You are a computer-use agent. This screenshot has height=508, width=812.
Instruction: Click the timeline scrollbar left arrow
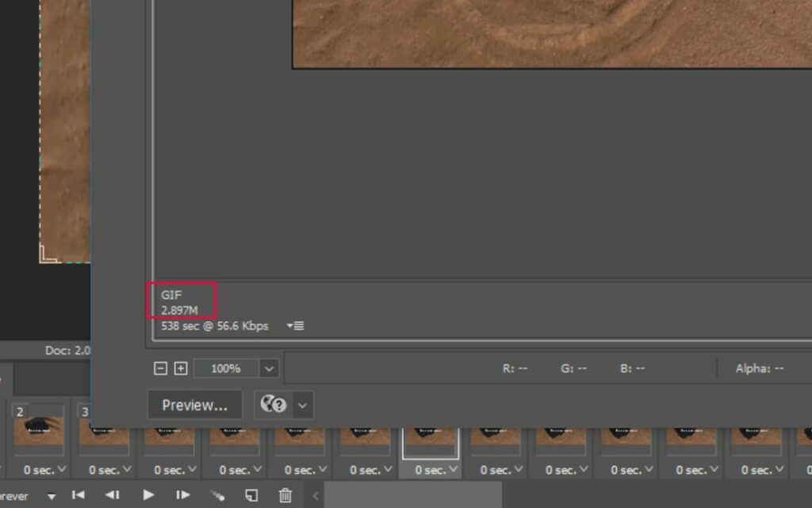coord(315,495)
